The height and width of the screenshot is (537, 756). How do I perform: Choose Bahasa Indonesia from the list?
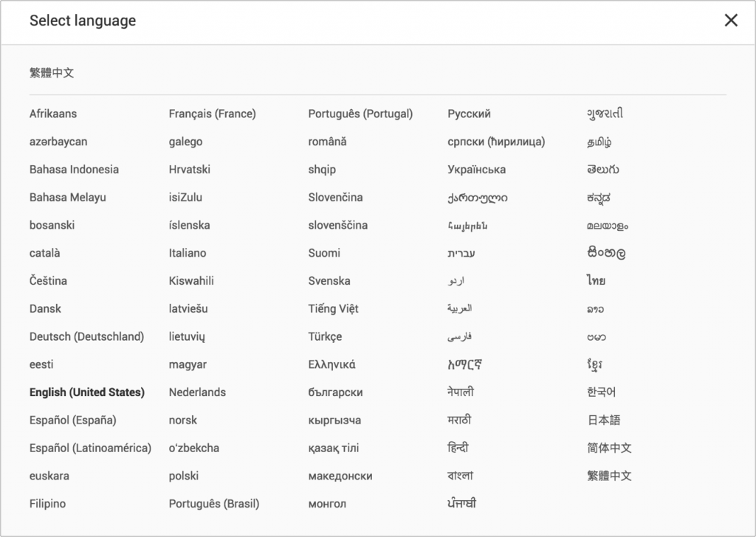coord(74,170)
